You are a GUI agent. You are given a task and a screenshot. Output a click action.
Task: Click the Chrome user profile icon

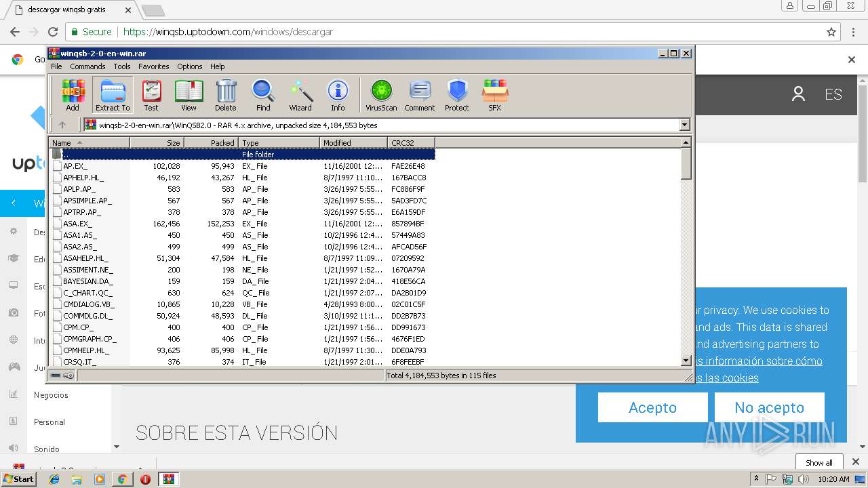pos(789,5)
